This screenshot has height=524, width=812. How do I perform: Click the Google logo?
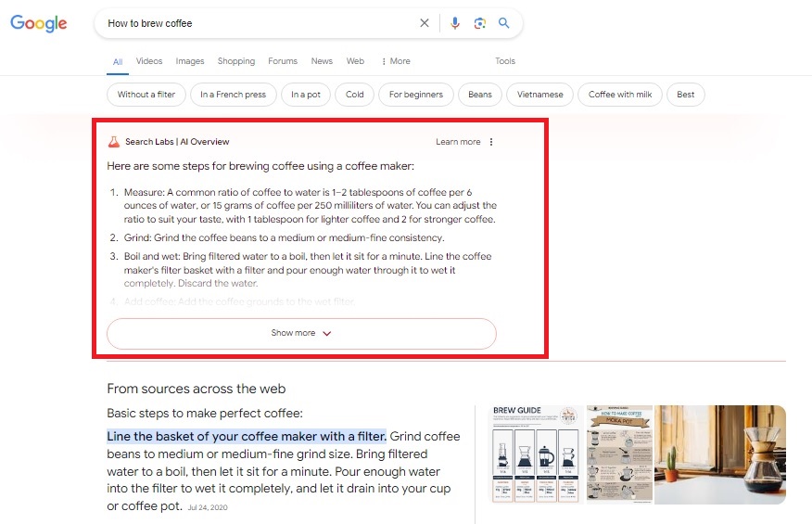[39, 23]
